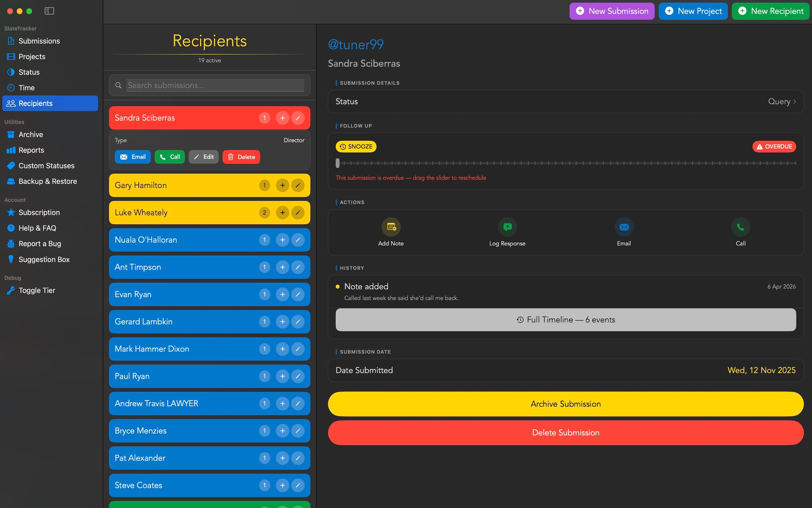This screenshot has height=508, width=812.
Task: Click Edit in the recipient card
Action: coord(203,157)
